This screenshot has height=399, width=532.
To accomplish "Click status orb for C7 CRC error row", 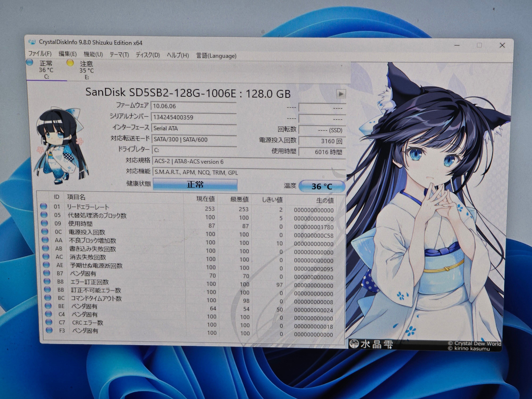I will 49,322.
